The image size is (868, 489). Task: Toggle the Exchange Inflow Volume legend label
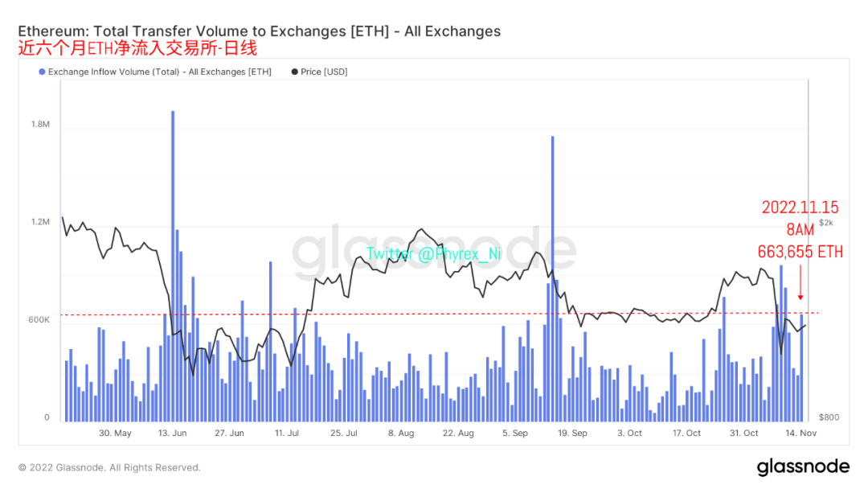(159, 72)
